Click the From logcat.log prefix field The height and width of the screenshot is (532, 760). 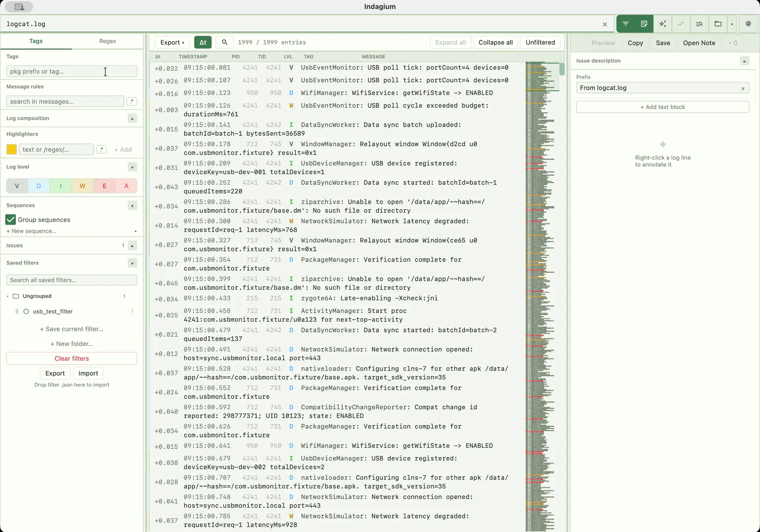(663, 88)
